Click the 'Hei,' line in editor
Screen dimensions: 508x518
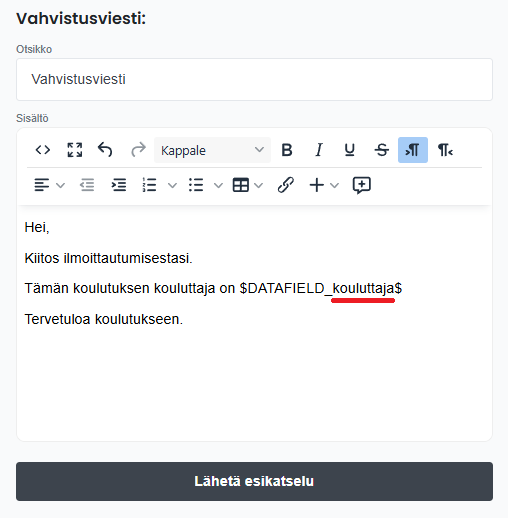click(37, 227)
